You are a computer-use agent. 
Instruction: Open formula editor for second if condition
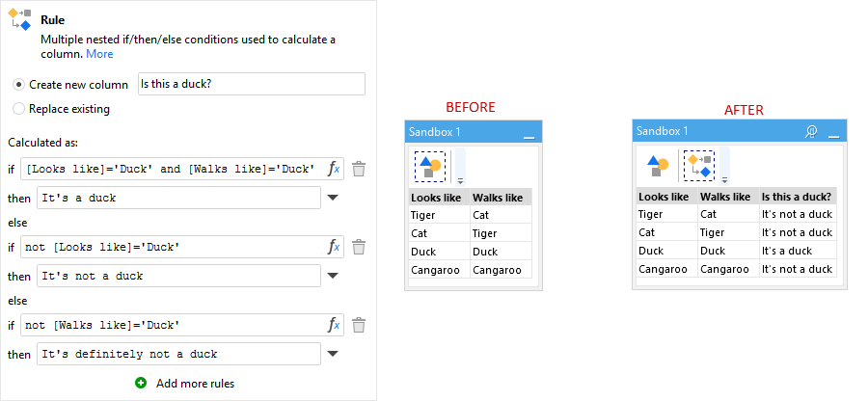[x=334, y=247]
